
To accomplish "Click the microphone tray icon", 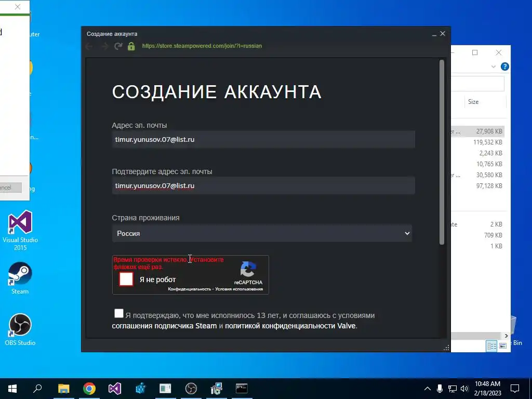I will point(440,389).
